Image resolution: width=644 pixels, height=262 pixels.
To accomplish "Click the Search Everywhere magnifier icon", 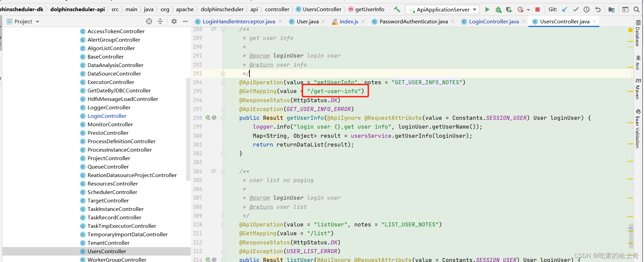I will [x=636, y=9].
